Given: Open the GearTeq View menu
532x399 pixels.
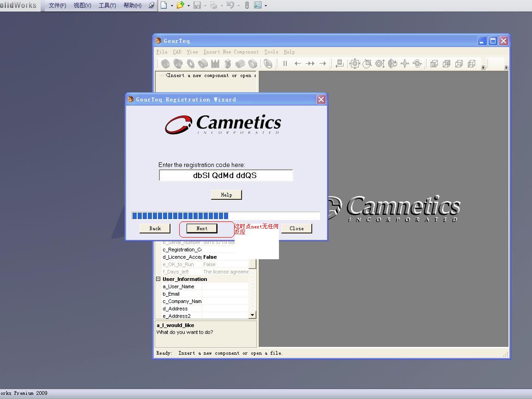Looking at the screenshot, I should coord(193,52).
